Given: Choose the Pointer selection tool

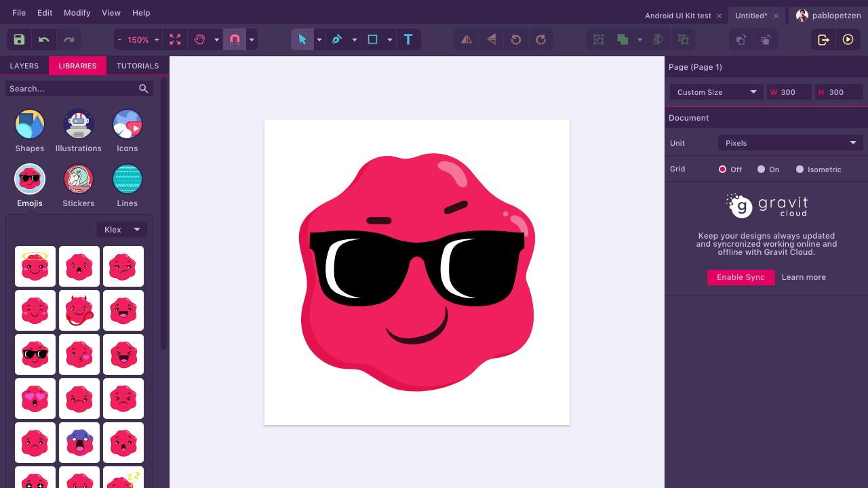Looking at the screenshot, I should click(302, 39).
